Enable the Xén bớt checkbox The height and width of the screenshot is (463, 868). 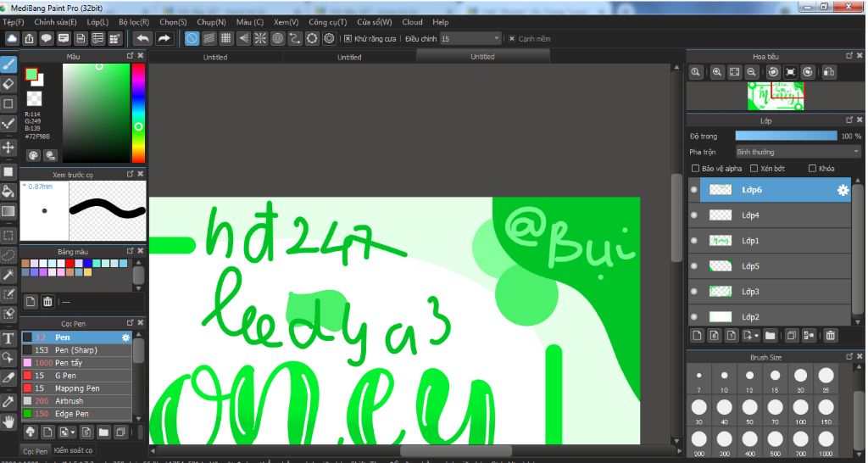coord(754,169)
